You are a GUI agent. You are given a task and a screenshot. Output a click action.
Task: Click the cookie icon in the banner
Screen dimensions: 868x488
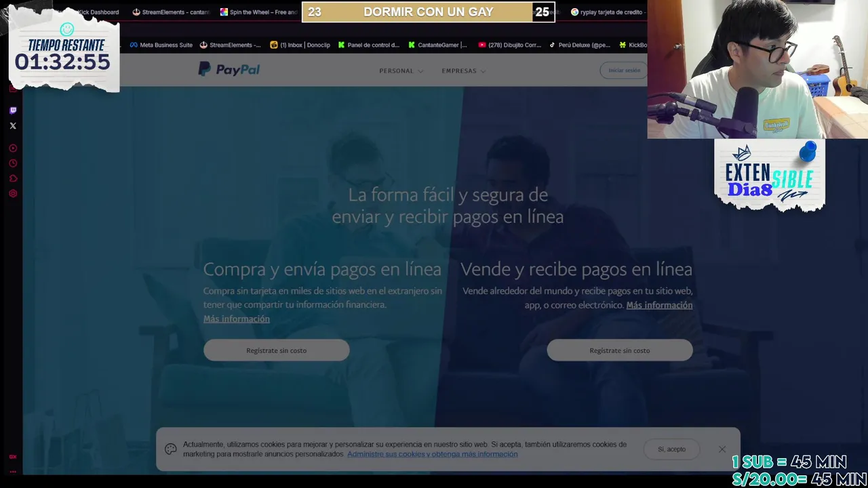[x=171, y=449]
